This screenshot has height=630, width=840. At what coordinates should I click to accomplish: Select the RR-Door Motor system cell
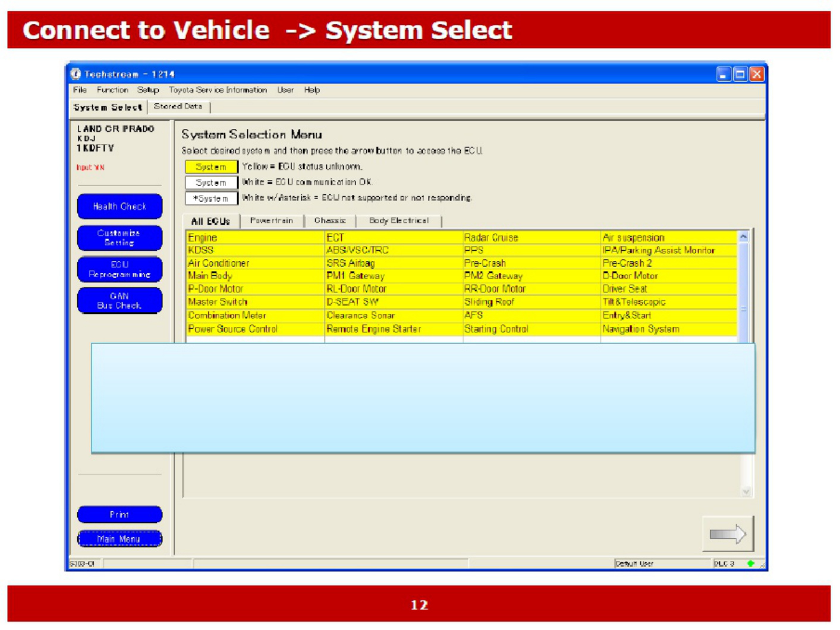[531, 289]
